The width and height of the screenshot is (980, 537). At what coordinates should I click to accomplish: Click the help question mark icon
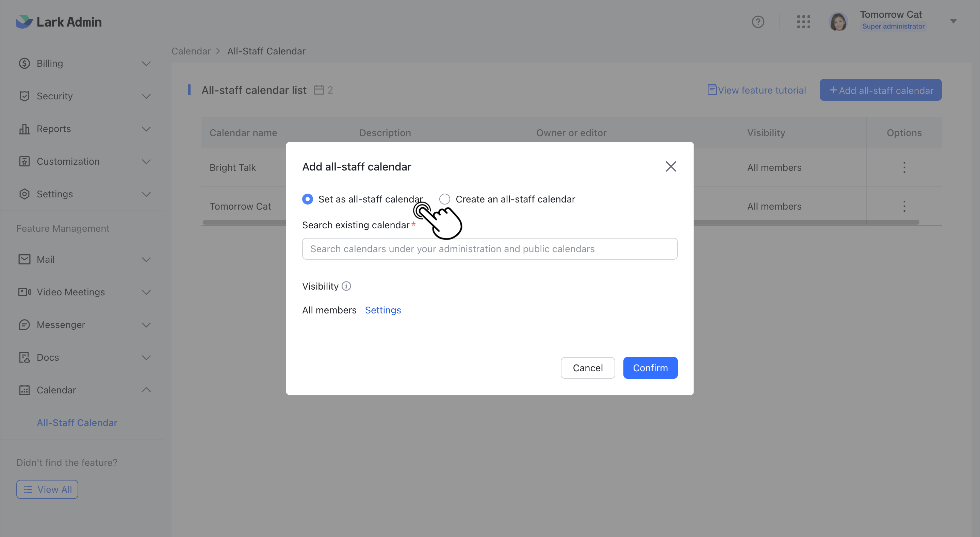click(758, 22)
